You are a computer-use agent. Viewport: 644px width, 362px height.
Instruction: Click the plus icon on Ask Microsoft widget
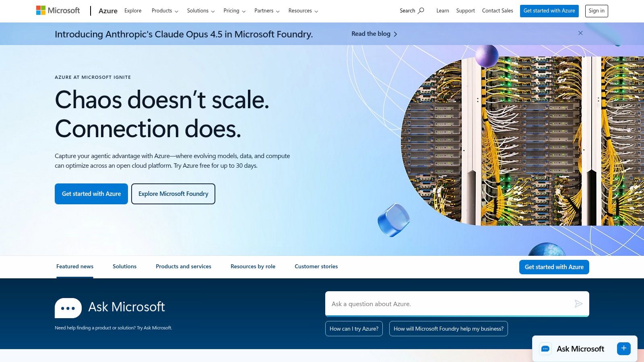tap(623, 348)
